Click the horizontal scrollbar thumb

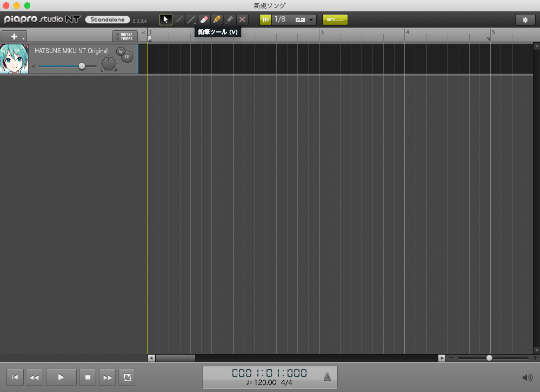[x=175, y=358]
